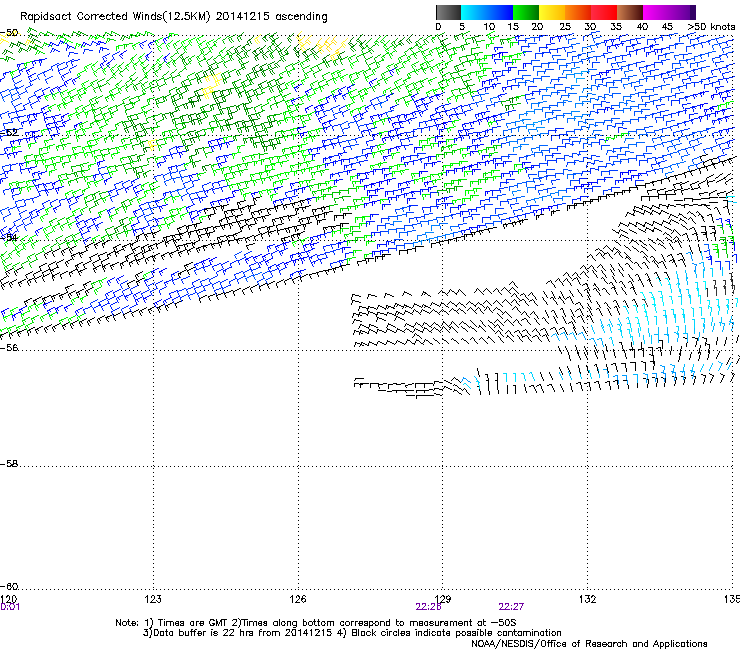Image resolution: width=740 pixels, height=650 pixels.
Task: Click the magenta 40-45 knots legend color
Action: [x=656, y=12]
